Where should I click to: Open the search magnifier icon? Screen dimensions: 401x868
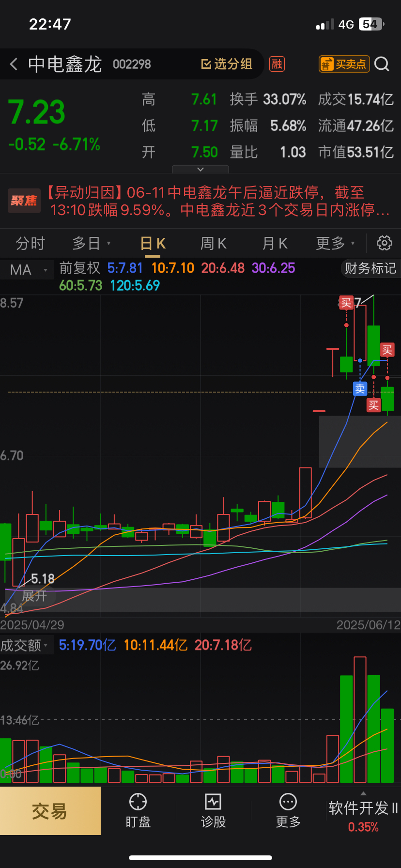(382, 64)
